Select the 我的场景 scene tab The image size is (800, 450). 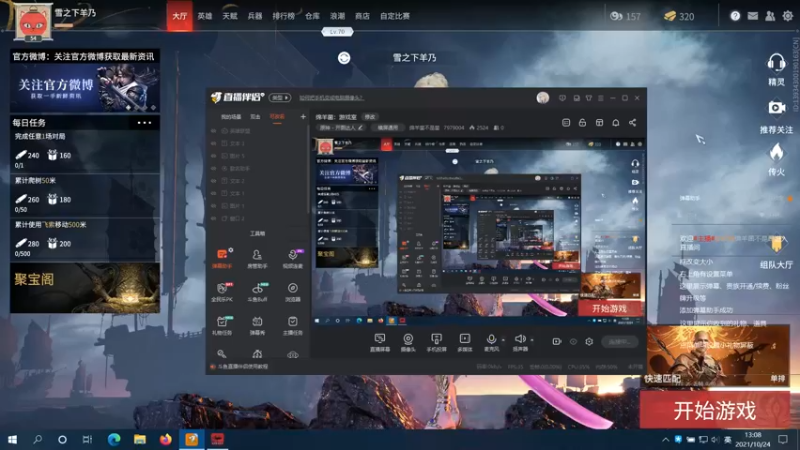(x=231, y=117)
